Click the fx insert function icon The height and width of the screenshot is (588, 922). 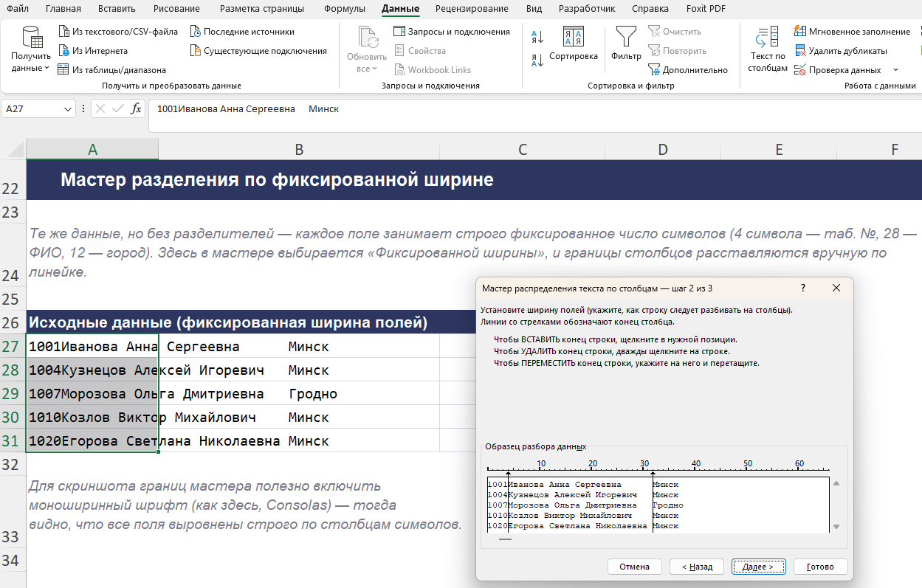tap(136, 109)
